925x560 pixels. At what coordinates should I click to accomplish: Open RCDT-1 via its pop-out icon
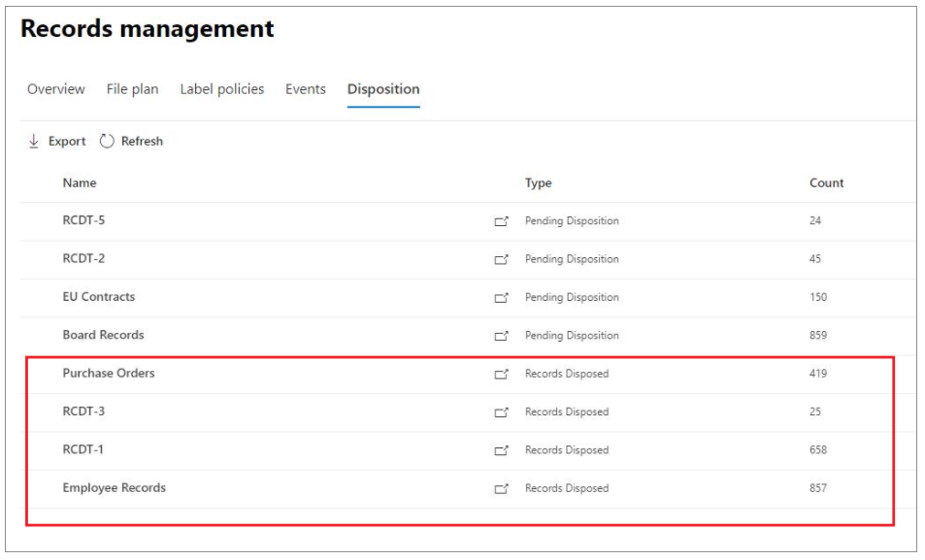click(x=504, y=449)
